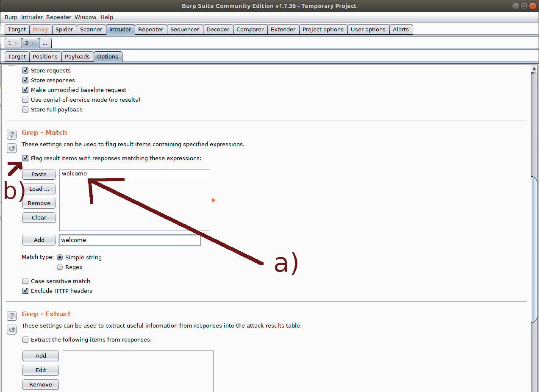This screenshot has height=392, width=539.
Task: Click the '...' new attack tab
Action: pos(45,43)
